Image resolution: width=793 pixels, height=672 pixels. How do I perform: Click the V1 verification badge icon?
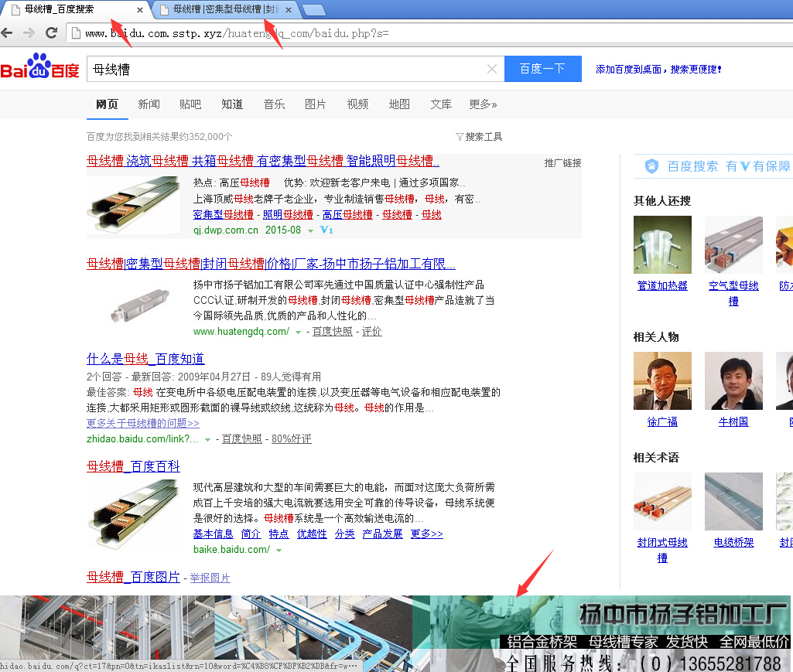click(326, 230)
